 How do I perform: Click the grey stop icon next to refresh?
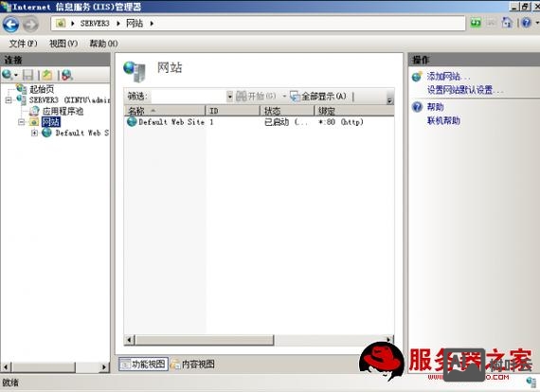coord(491,23)
